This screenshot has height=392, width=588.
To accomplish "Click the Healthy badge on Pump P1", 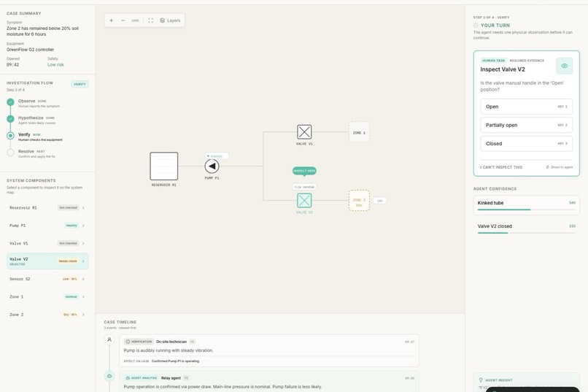I will (x=71, y=226).
